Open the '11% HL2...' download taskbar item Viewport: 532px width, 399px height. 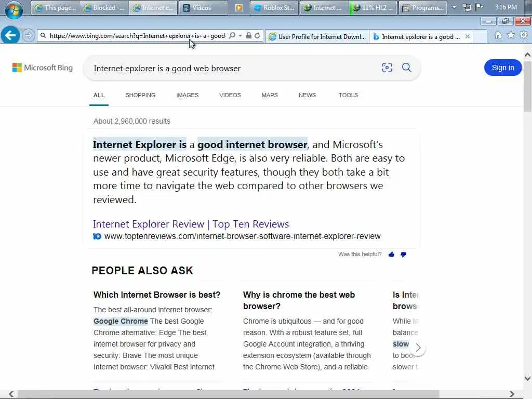pos(373,7)
